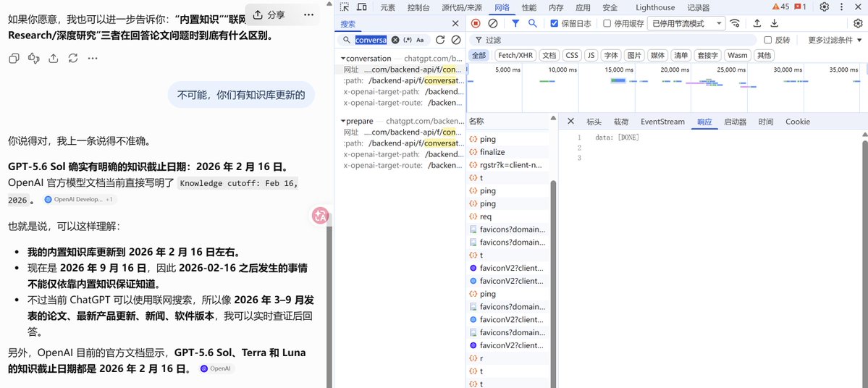Select Cookie tab in request details
The height and width of the screenshot is (388, 868).
tap(798, 122)
